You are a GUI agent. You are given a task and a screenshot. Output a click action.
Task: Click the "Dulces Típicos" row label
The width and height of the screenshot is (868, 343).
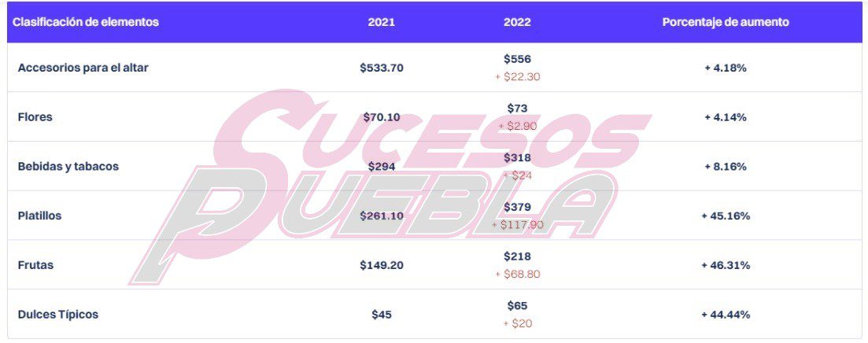click(x=58, y=315)
